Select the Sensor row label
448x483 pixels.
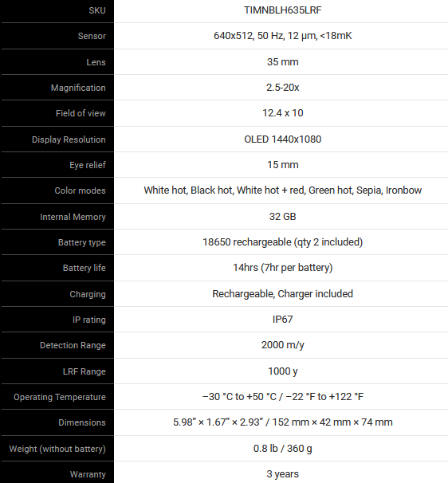tap(92, 36)
